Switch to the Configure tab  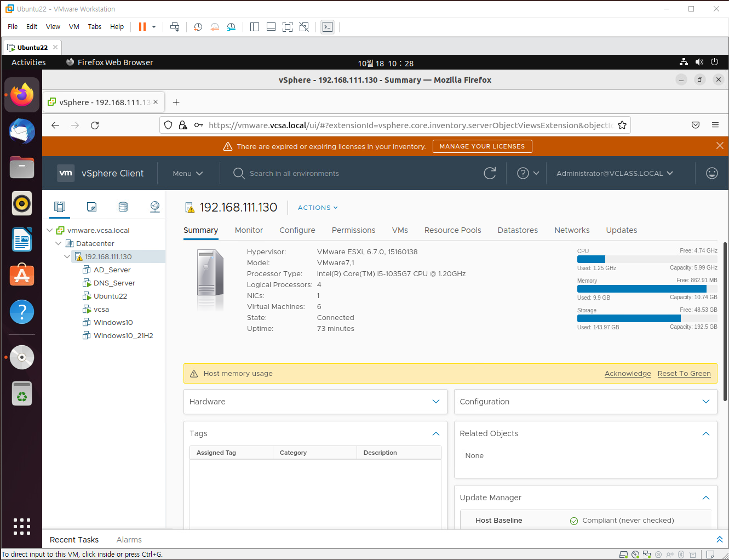[297, 230]
